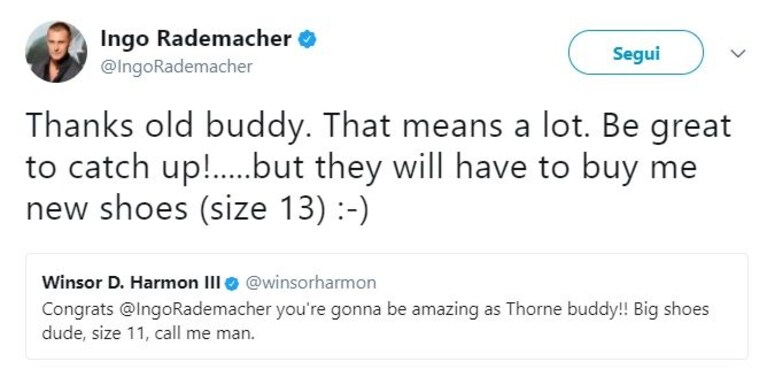Viewport: 767px width, 369px height.
Task: Open the Ingo Rademacher display name link
Action: 196,39
